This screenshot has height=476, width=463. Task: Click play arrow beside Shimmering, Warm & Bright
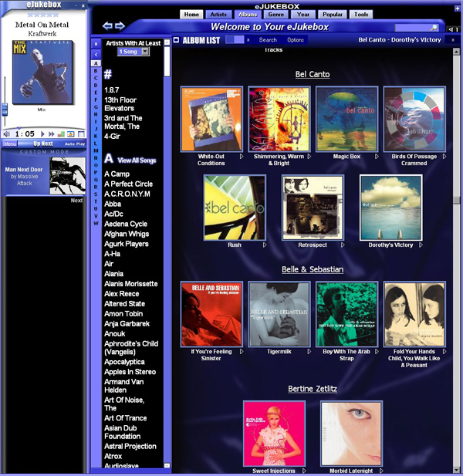(x=309, y=157)
